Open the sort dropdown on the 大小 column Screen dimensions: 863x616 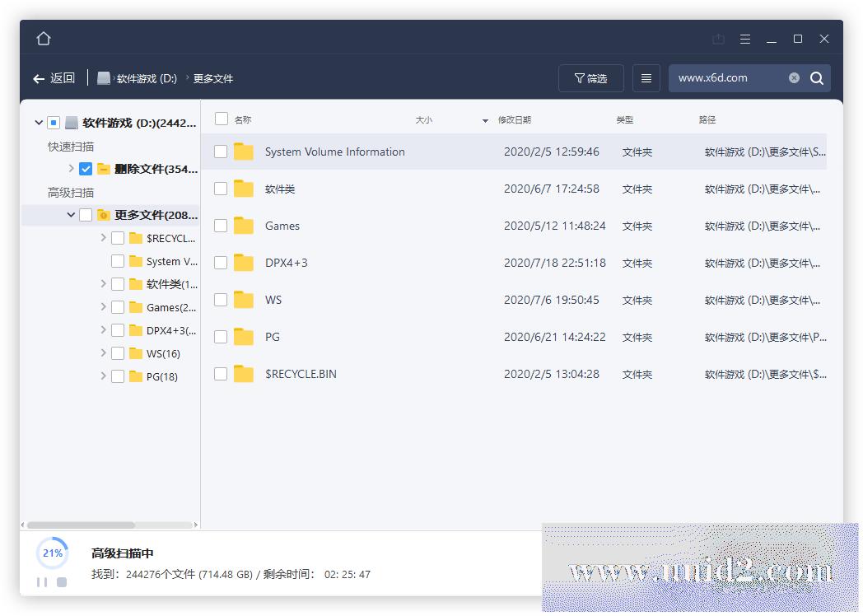[x=484, y=119]
